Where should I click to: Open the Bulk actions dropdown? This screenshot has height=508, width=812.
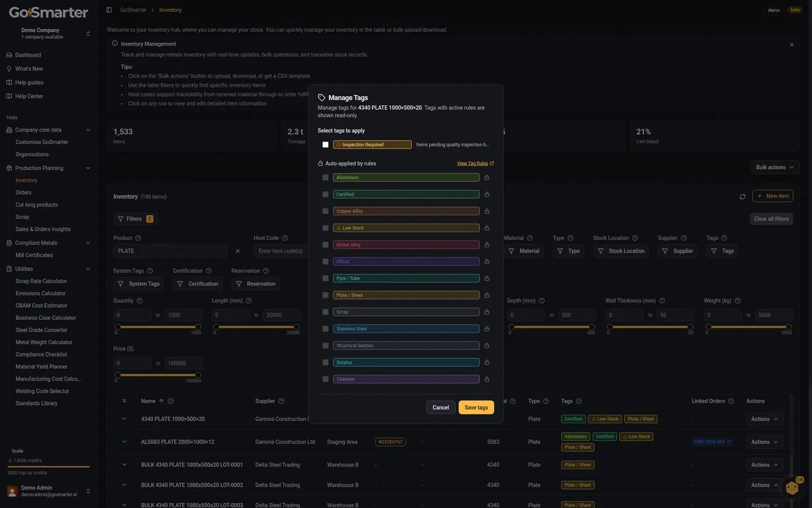(775, 167)
